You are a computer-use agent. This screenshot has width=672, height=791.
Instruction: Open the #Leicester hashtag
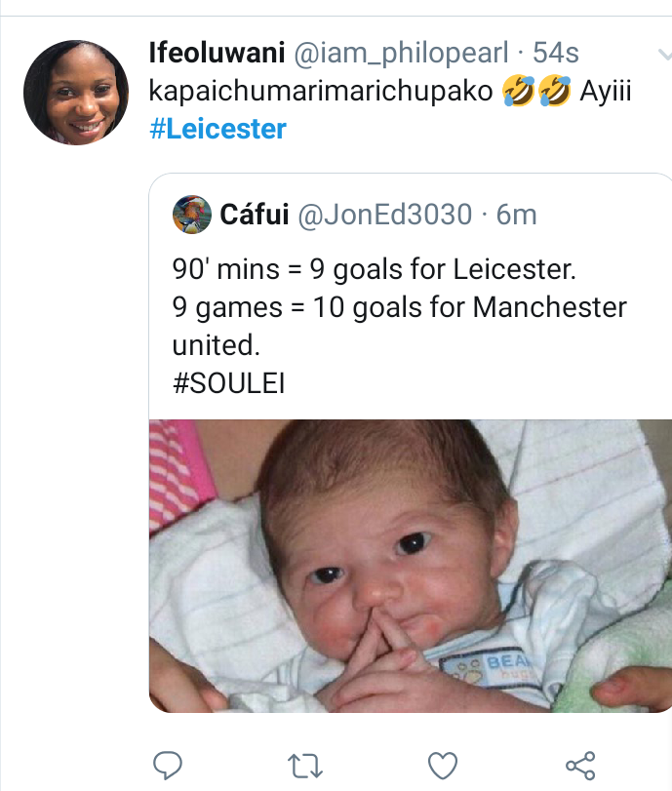click(x=217, y=129)
